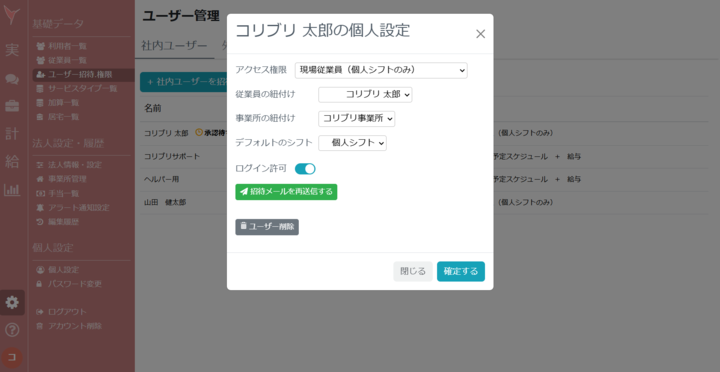The height and width of the screenshot is (372, 720).
Task: Open the chat bubbles sidebar icon
Action: pos(12,79)
